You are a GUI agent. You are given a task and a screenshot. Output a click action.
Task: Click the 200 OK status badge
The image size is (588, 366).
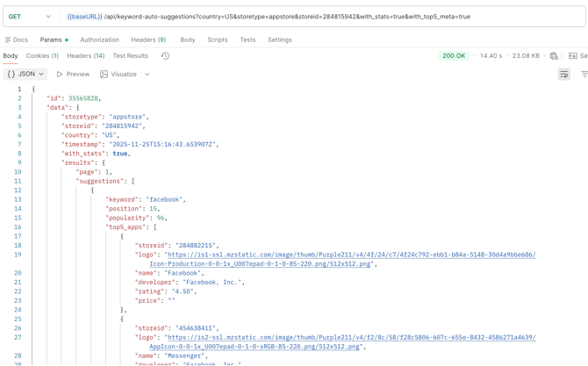pos(454,56)
